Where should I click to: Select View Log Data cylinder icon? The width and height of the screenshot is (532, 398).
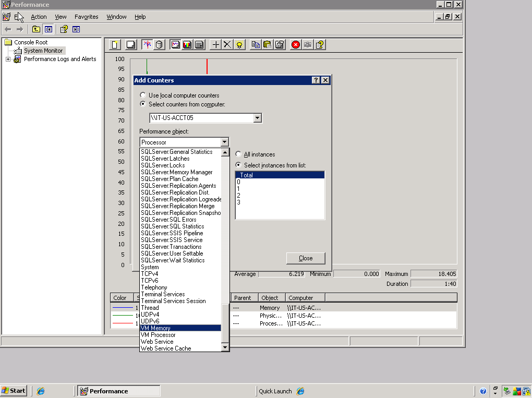point(159,45)
